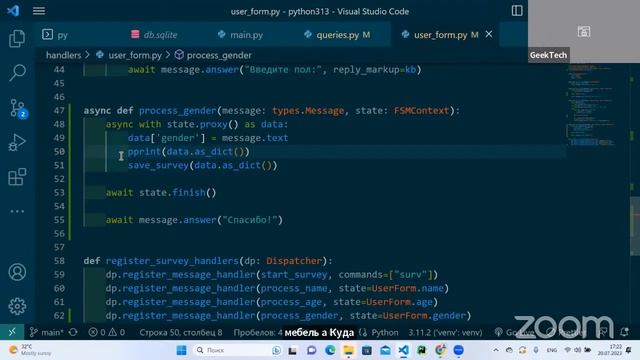Image resolution: width=640 pixels, height=360 pixels.
Task: Click state.finish() on line 53
Action: (x=178, y=193)
